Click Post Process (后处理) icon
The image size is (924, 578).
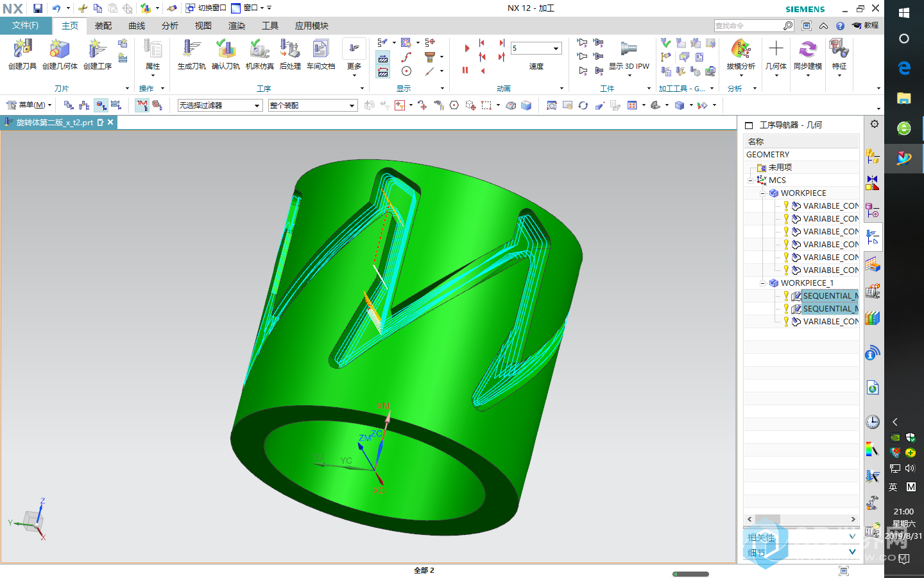[290, 49]
